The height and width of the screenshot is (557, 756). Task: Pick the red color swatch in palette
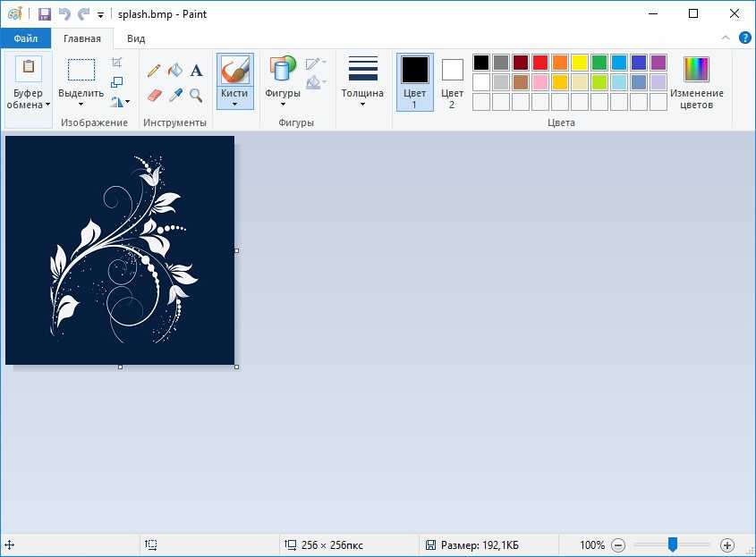540,63
